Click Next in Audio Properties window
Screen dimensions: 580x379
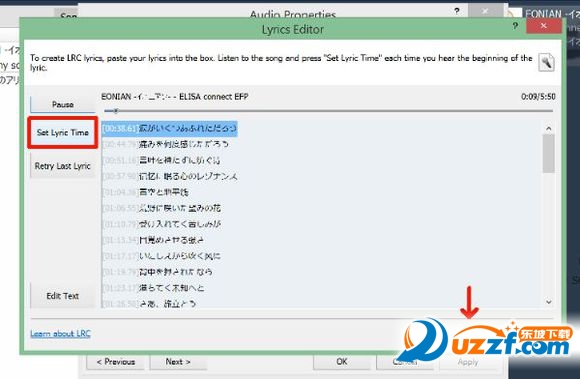(x=178, y=362)
